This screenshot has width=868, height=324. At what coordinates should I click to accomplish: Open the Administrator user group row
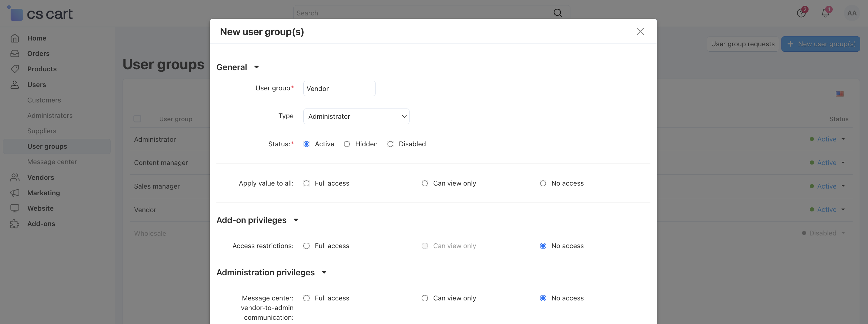click(155, 139)
